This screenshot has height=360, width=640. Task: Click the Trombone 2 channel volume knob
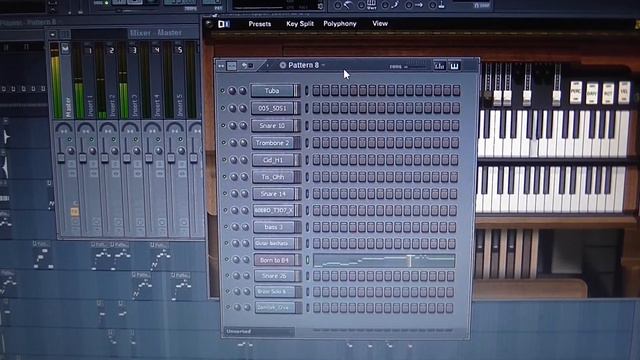[243, 143]
